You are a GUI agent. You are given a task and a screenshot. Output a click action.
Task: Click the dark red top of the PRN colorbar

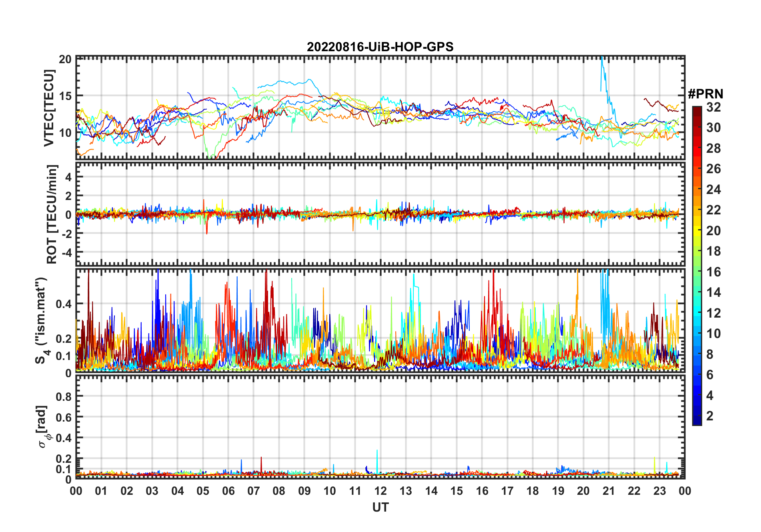[x=697, y=110]
